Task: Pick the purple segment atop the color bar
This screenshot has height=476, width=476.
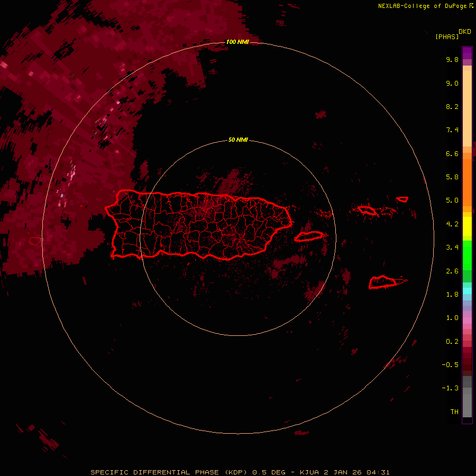Action: [x=467, y=53]
